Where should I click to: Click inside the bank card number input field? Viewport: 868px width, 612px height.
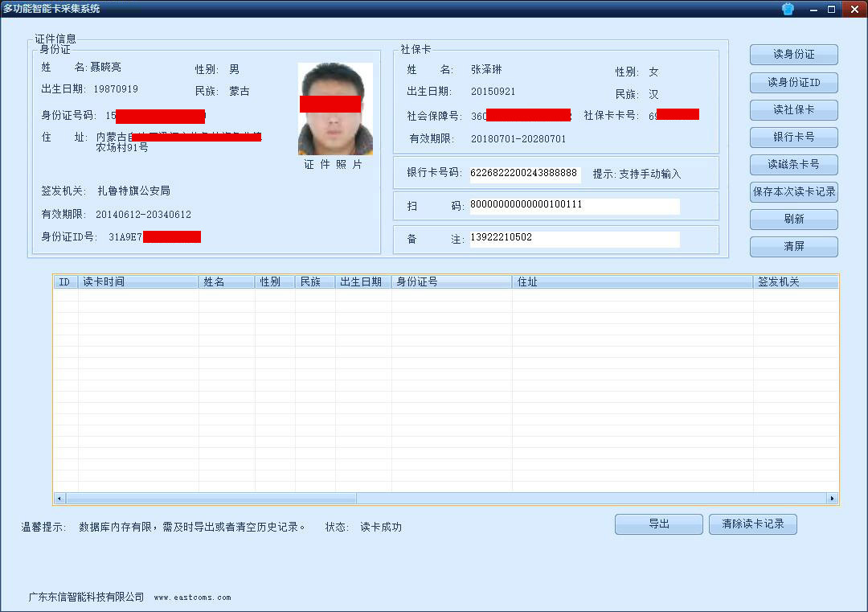point(525,172)
